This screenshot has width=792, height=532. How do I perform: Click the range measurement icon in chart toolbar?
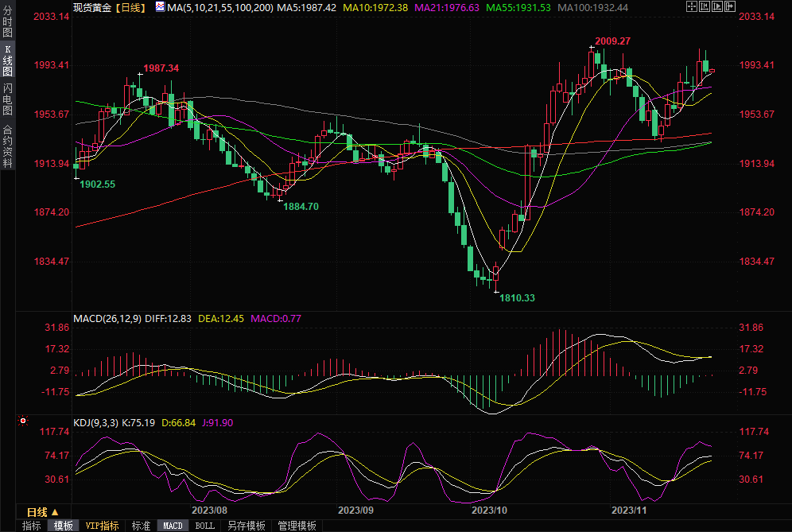point(704,6)
